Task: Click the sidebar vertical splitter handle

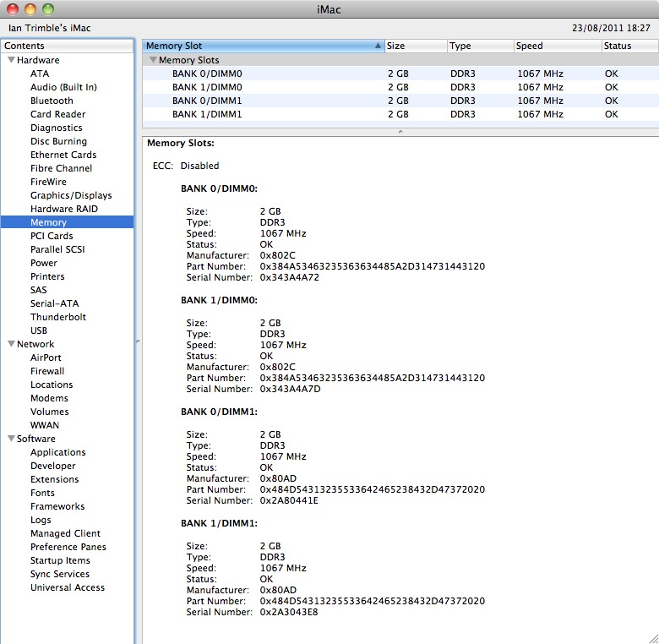Action: [138, 341]
